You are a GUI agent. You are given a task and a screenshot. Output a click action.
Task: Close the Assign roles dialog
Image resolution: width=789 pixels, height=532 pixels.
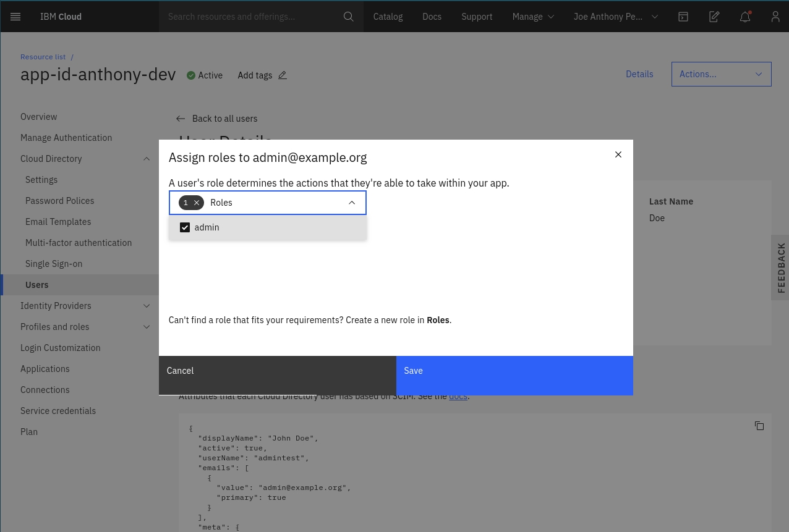(x=618, y=154)
